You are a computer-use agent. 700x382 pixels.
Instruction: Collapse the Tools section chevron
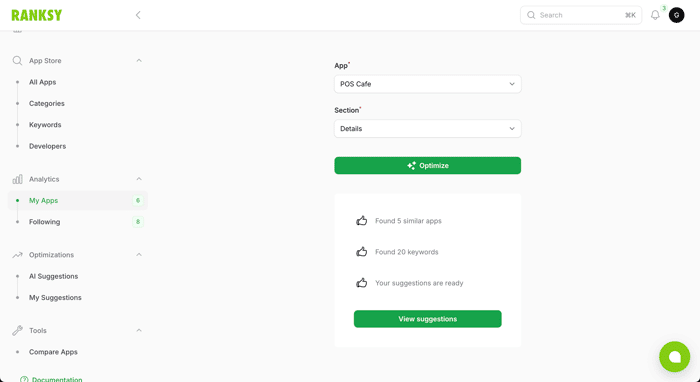click(x=139, y=331)
